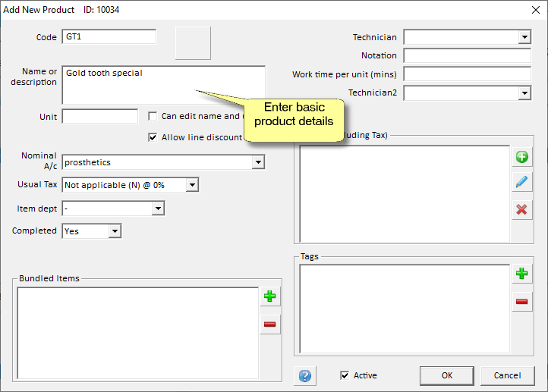Screen dimensions: 548x392
Task: Close the Add New Product dialog
Action: [536, 10]
